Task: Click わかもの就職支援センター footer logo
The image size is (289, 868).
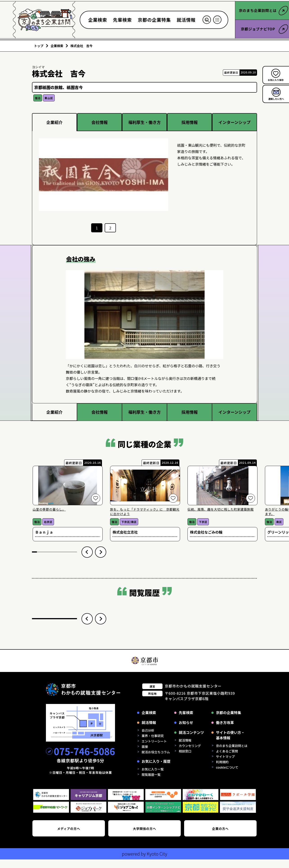Action: click(83, 689)
